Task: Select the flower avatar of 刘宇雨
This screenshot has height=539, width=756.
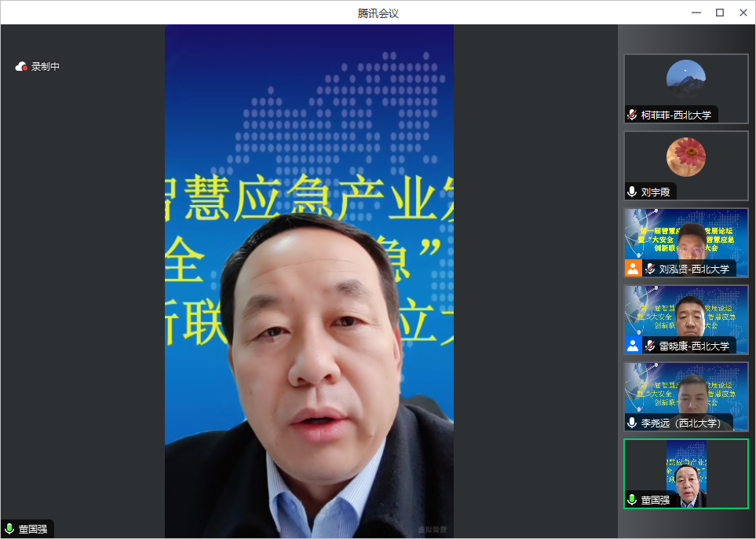Action: 685,156
